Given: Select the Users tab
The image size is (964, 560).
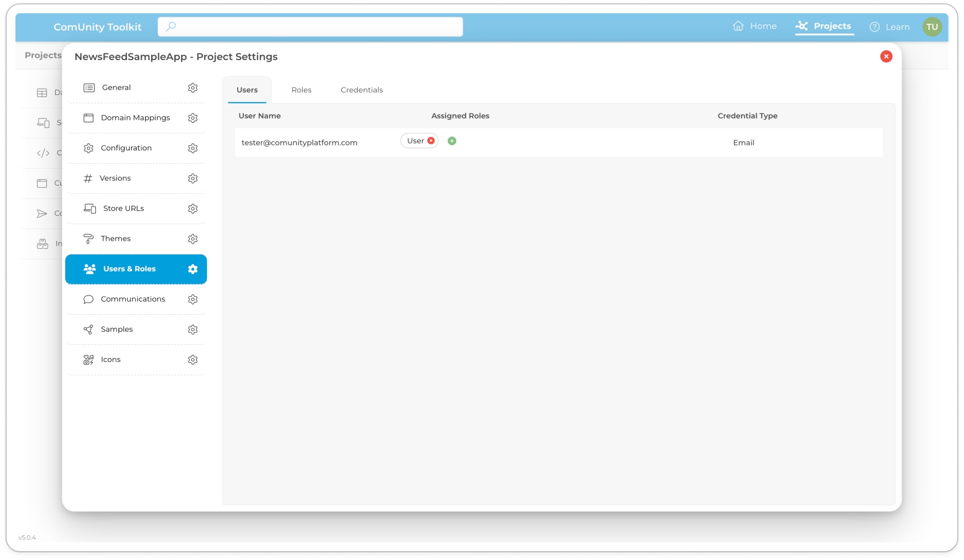Looking at the screenshot, I should (x=247, y=90).
